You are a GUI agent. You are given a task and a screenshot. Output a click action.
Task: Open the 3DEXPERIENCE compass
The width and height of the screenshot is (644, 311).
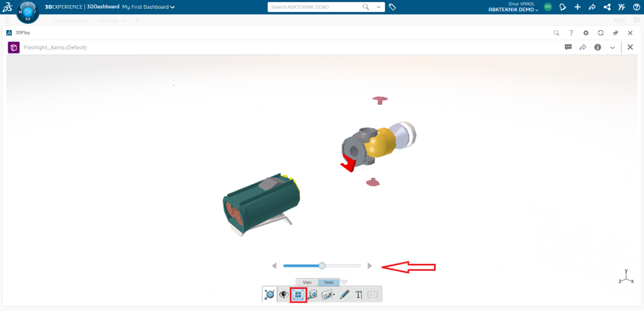[x=28, y=11]
